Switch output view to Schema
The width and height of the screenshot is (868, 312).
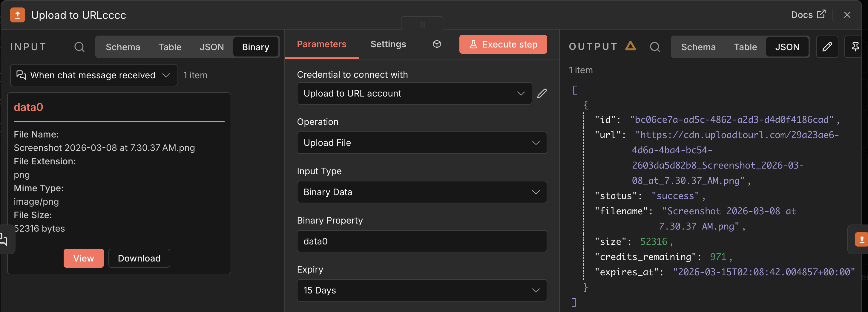[x=698, y=47]
